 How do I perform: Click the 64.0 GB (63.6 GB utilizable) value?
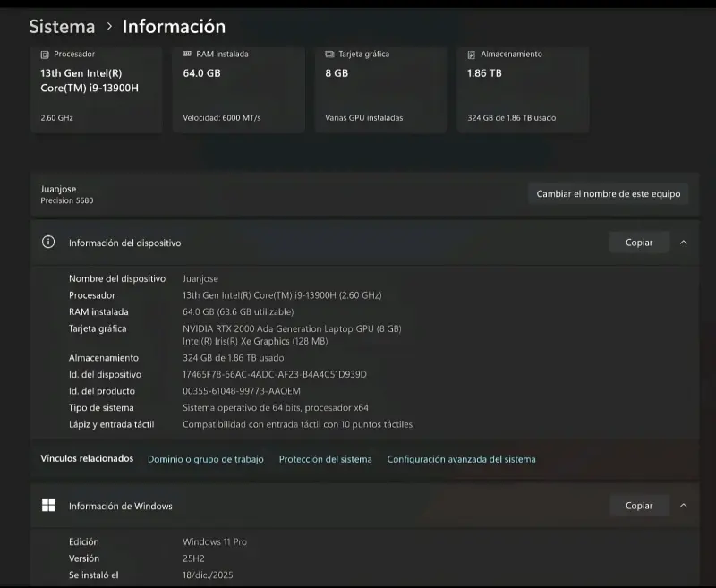click(238, 311)
